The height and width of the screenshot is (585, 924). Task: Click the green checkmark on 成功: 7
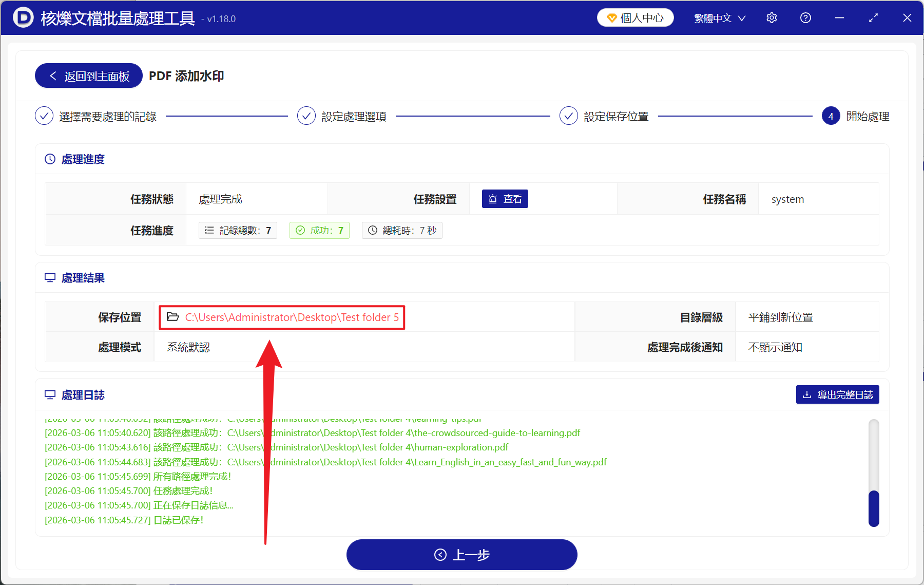[300, 230]
